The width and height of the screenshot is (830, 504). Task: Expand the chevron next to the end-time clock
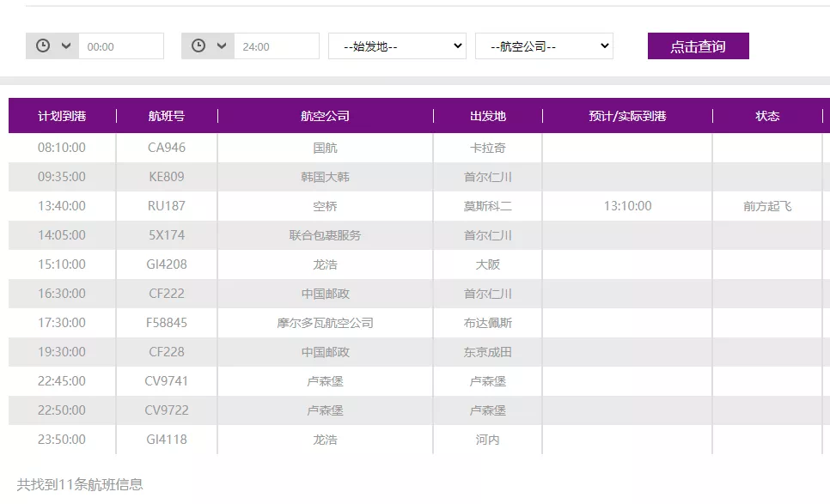[222, 46]
